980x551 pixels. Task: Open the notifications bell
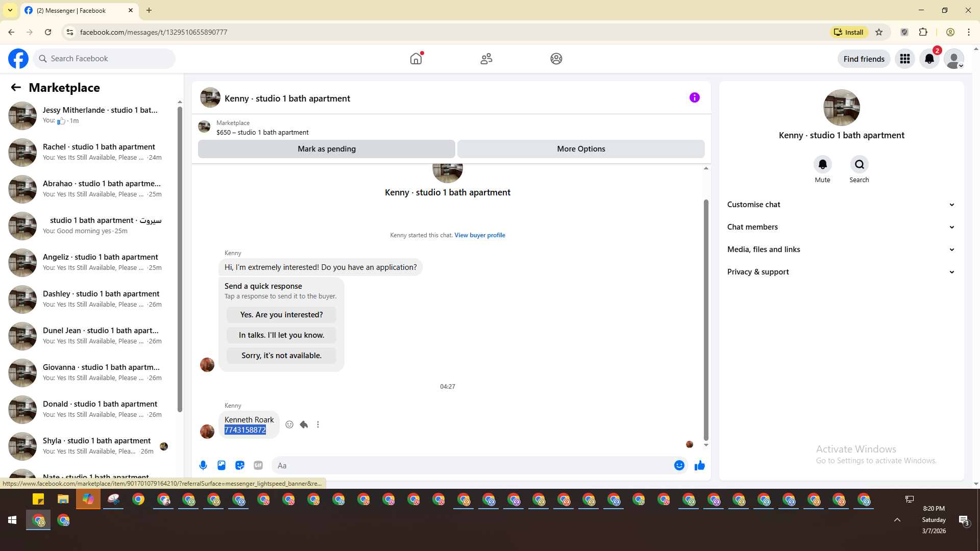(929, 59)
